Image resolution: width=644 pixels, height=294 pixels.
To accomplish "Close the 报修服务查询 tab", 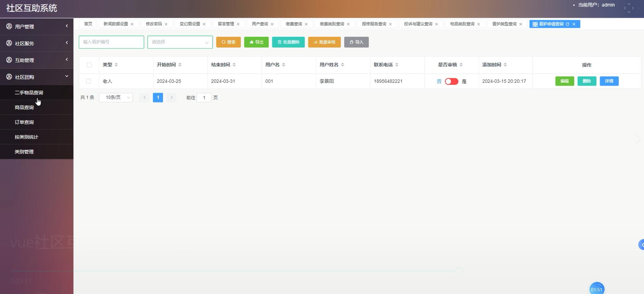I will [x=390, y=24].
